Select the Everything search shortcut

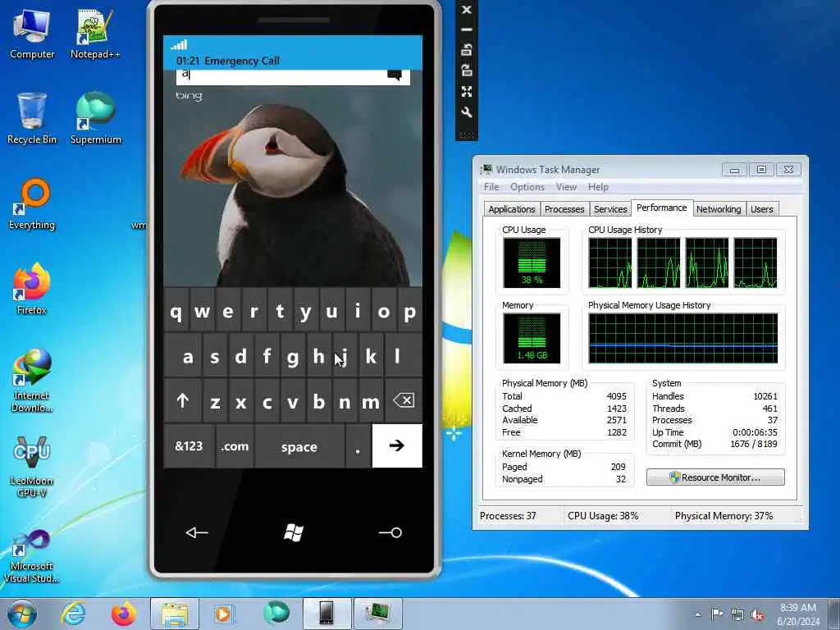point(32,204)
